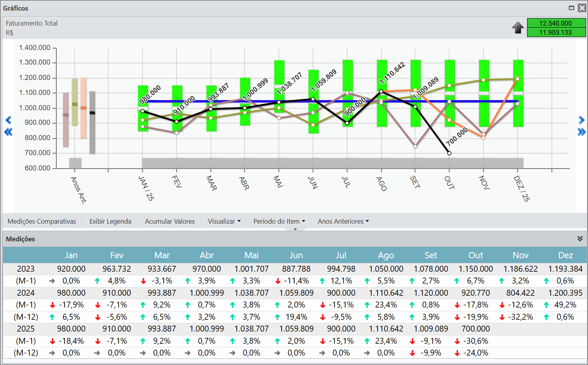Image resolution: width=588 pixels, height=365 pixels.
Task: Maximize the Gráficos panel
Action: coord(571,8)
